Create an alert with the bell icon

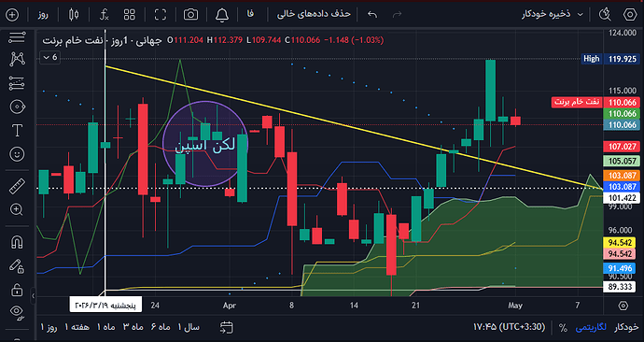point(222,15)
